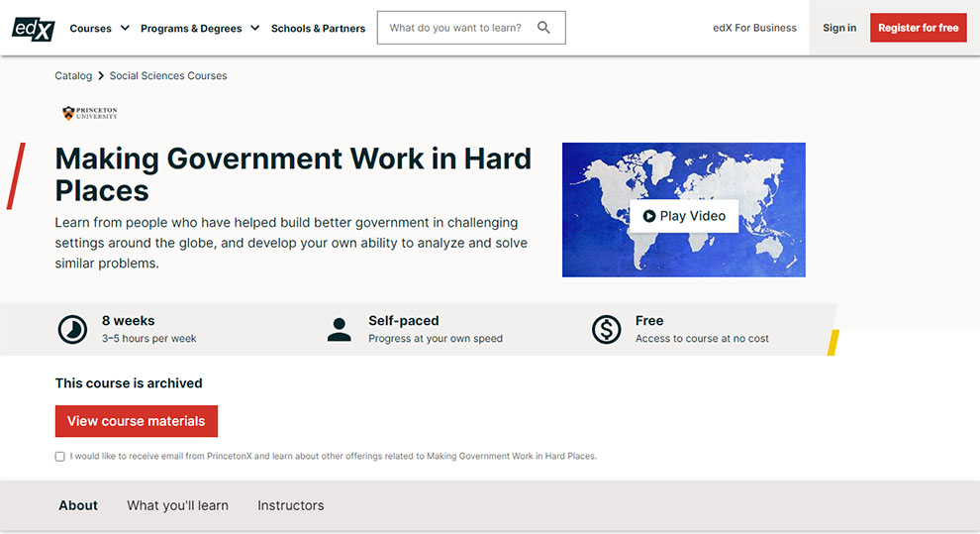Switch to the About tab

[78, 505]
